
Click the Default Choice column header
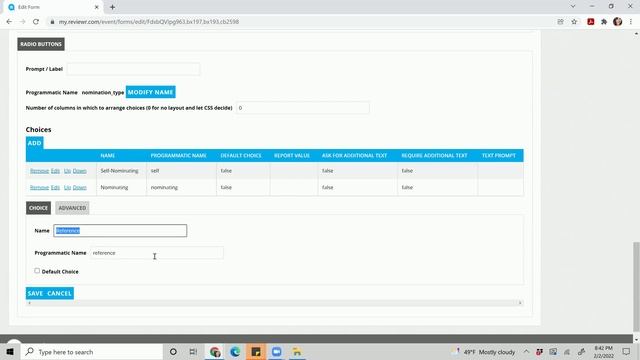click(241, 156)
